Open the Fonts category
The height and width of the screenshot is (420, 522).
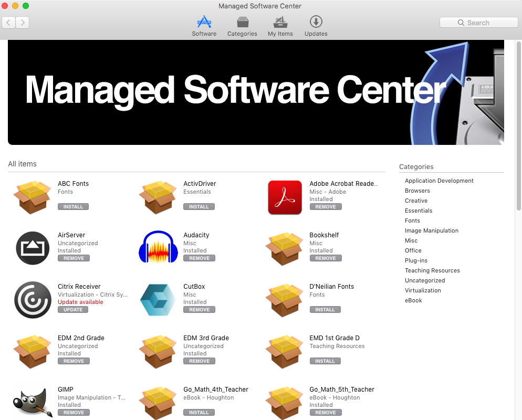coord(412,220)
